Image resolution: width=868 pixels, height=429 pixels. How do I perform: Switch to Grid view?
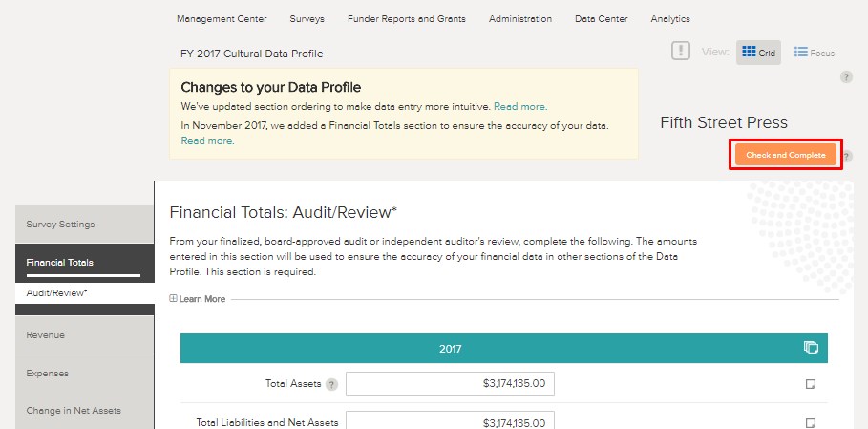pos(758,53)
